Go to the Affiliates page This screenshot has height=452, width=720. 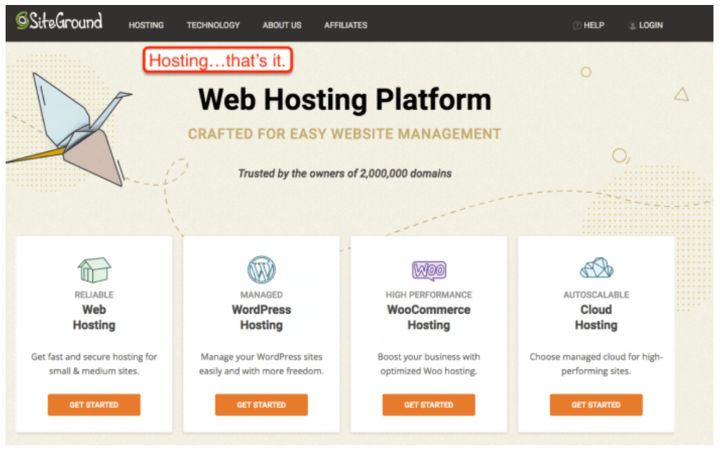pyautogui.click(x=346, y=25)
